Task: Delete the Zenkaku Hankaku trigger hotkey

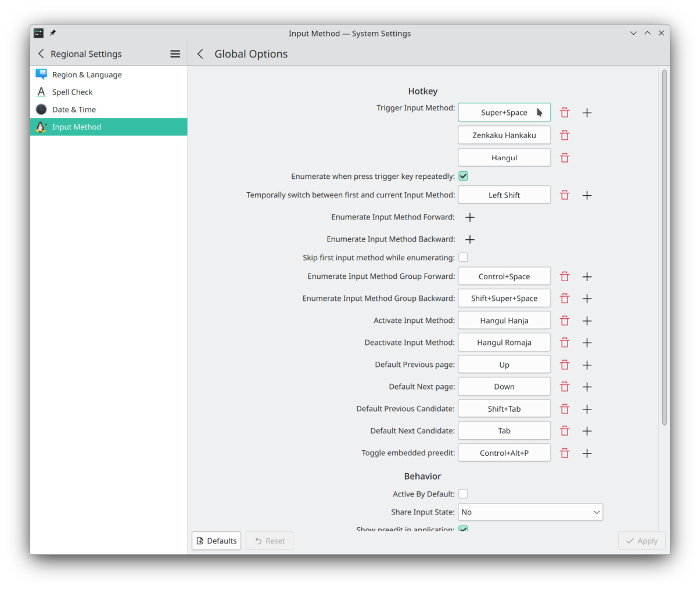Action: 565,135
